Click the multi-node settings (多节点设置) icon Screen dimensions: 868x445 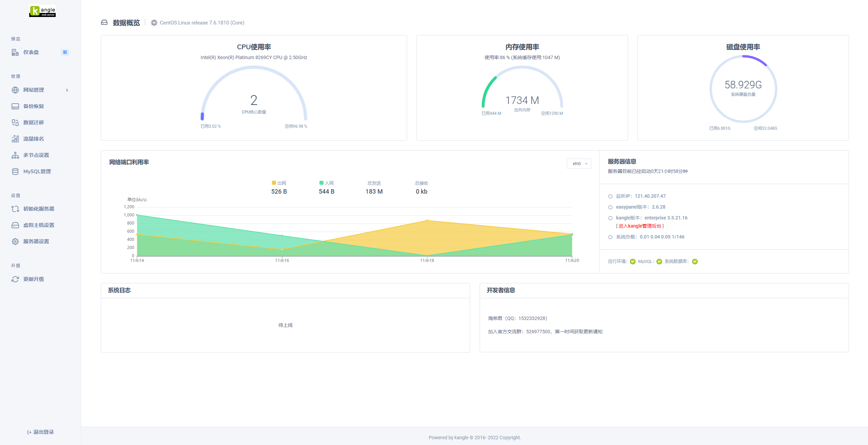[x=15, y=155]
